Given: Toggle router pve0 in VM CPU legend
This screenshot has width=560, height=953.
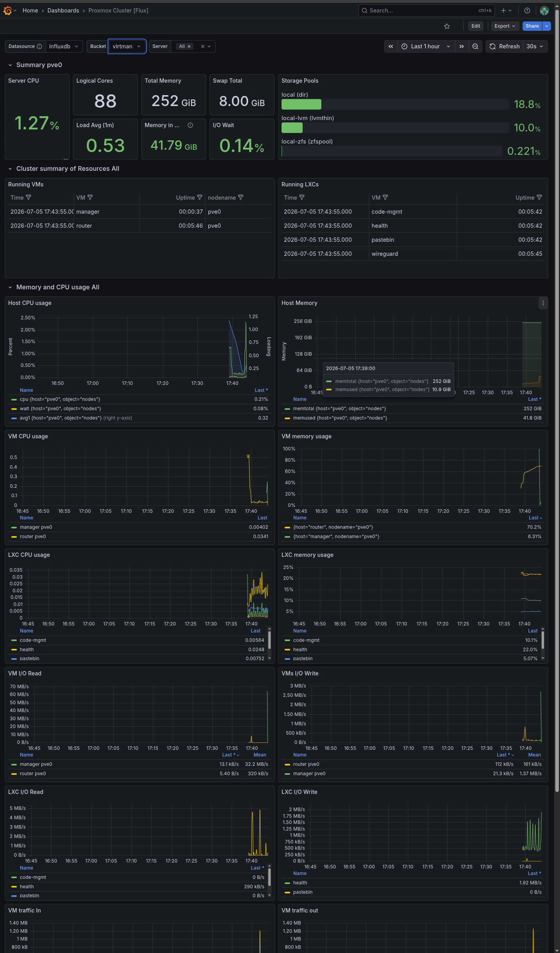Looking at the screenshot, I should pyautogui.click(x=33, y=537).
